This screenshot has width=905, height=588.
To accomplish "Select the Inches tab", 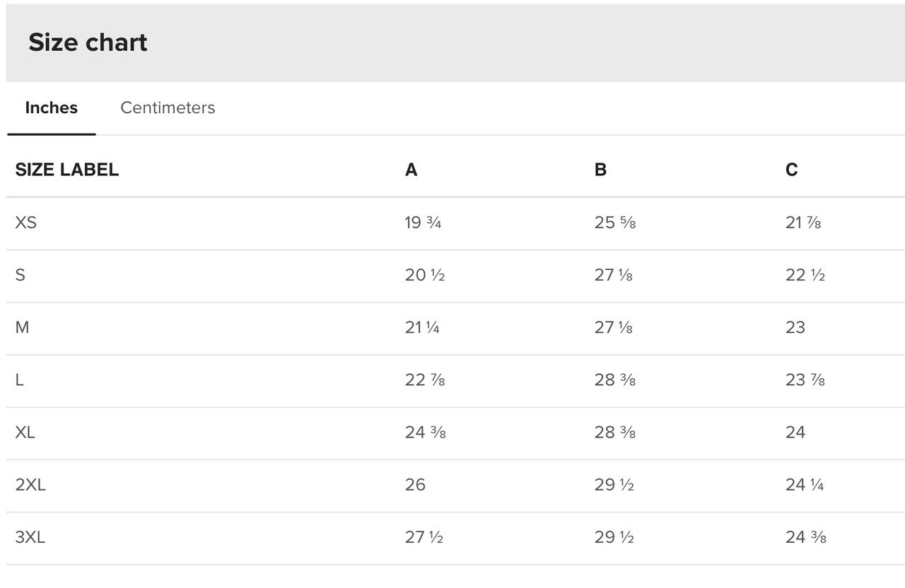I will click(x=52, y=107).
